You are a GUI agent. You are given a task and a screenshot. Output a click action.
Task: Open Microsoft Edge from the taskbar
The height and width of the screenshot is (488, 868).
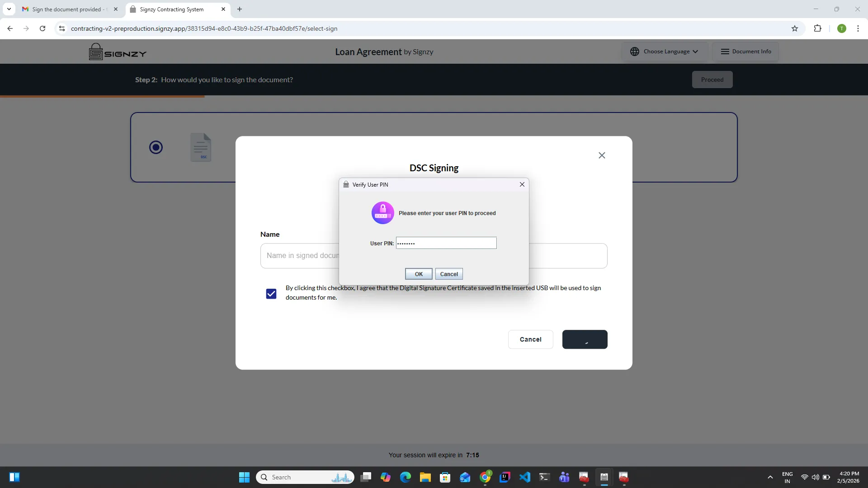[x=406, y=477]
